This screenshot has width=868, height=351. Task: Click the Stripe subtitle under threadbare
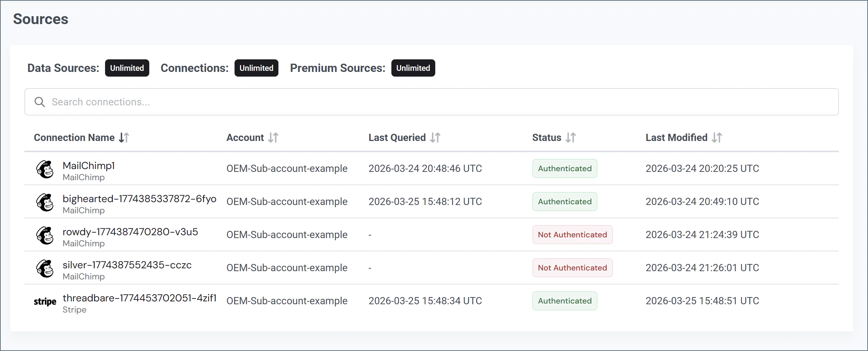[x=74, y=310]
